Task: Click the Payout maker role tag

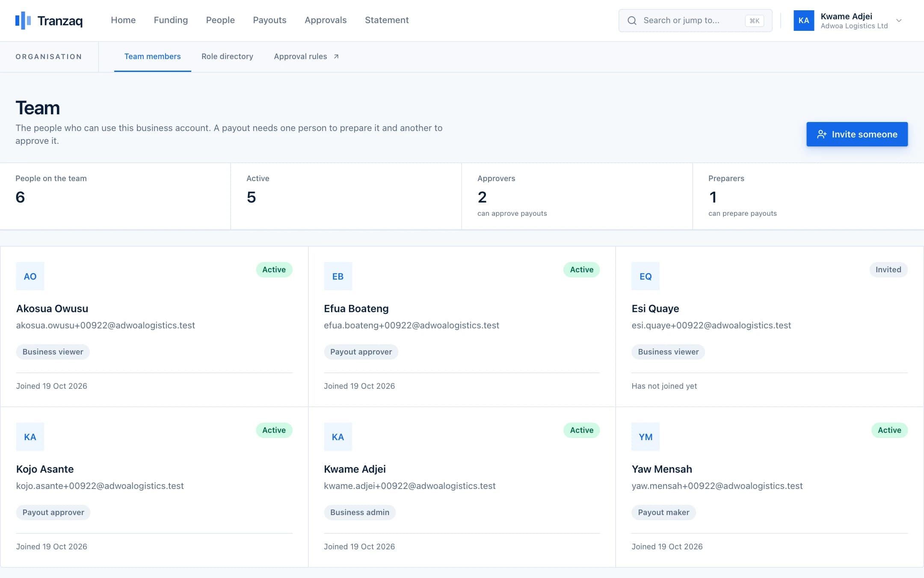Action: click(663, 512)
